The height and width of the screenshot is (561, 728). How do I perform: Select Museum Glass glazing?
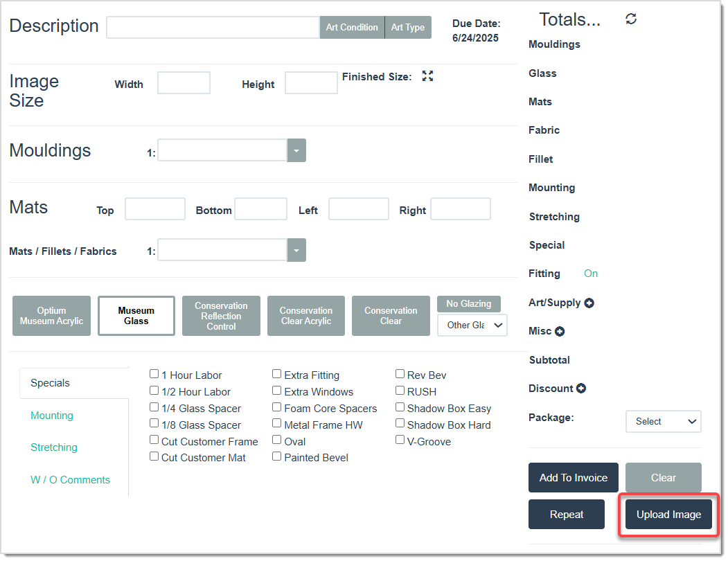click(x=136, y=315)
